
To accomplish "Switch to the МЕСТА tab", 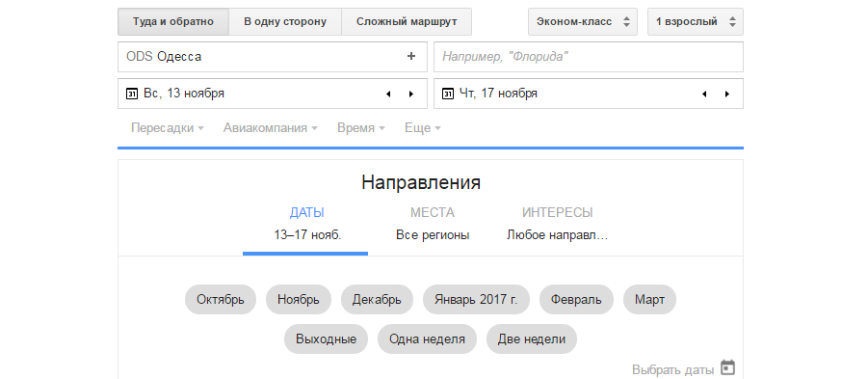I will click(x=433, y=224).
